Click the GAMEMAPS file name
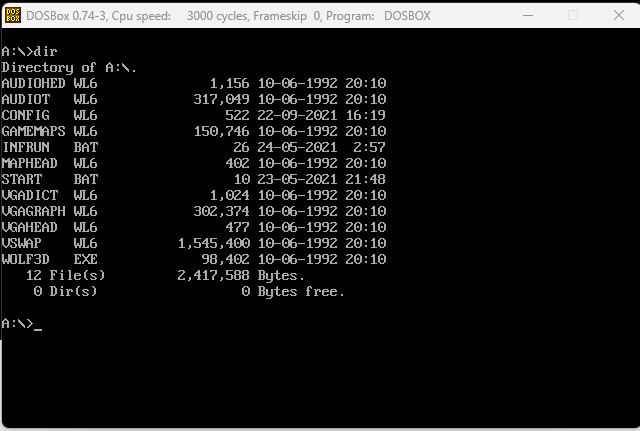640x431 pixels. [x=34, y=131]
